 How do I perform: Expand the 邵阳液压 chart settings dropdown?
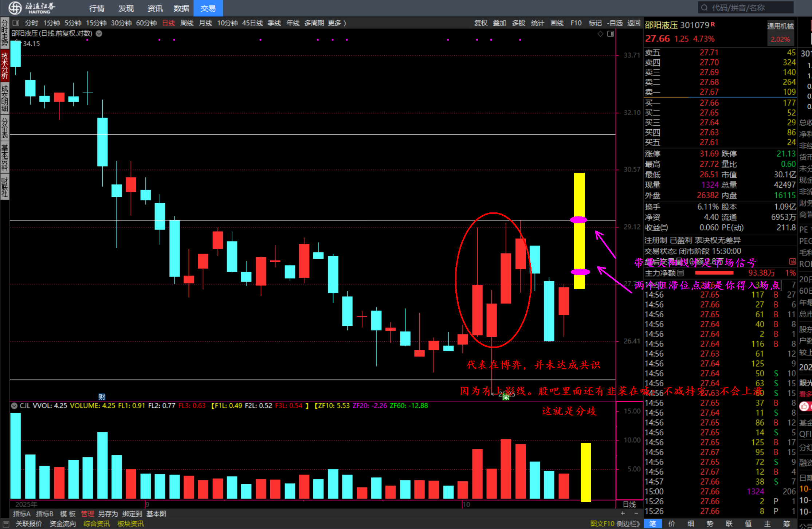99,34
